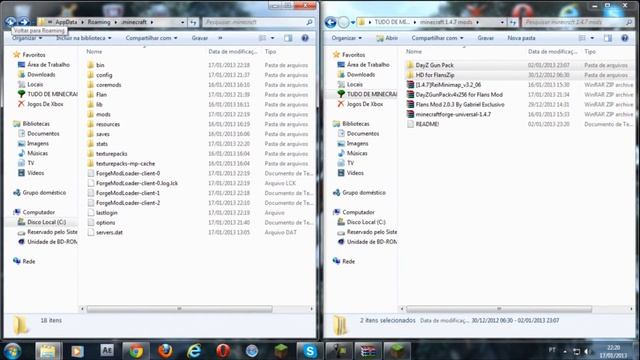Screen dimensions: 640x360
Task: Click Abrir button in right window
Action: 387,38
